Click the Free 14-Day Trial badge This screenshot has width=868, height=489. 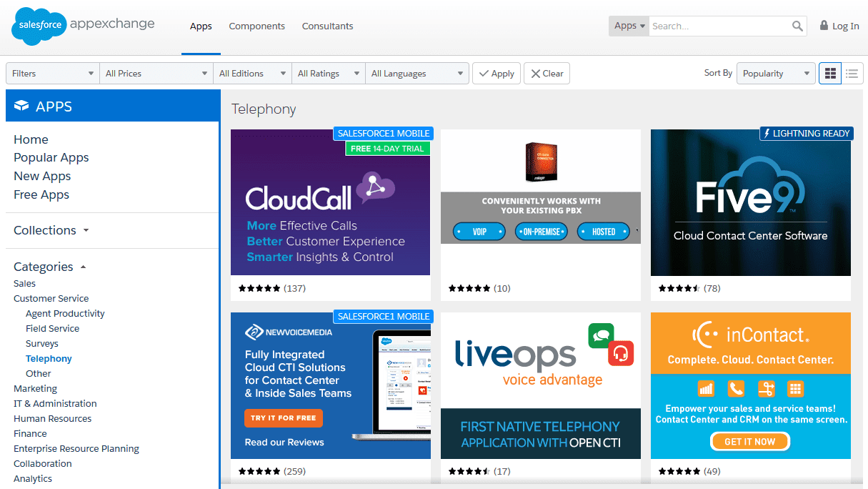click(387, 148)
